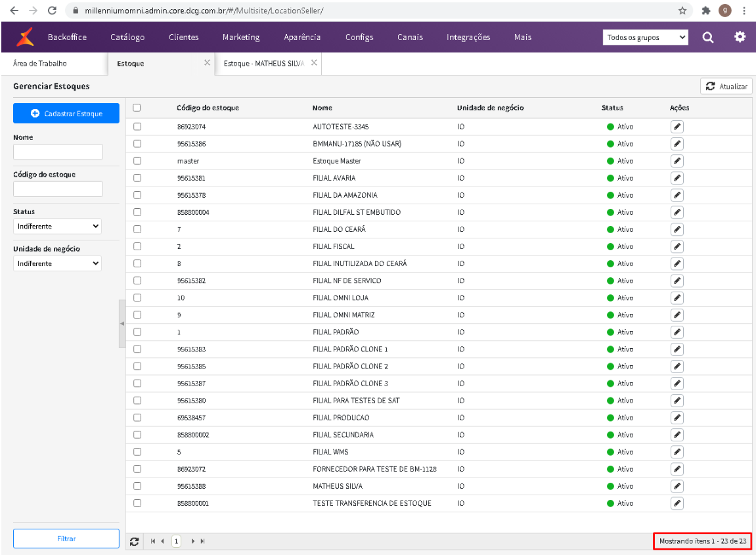Open the Status filter dropdown

[58, 226]
